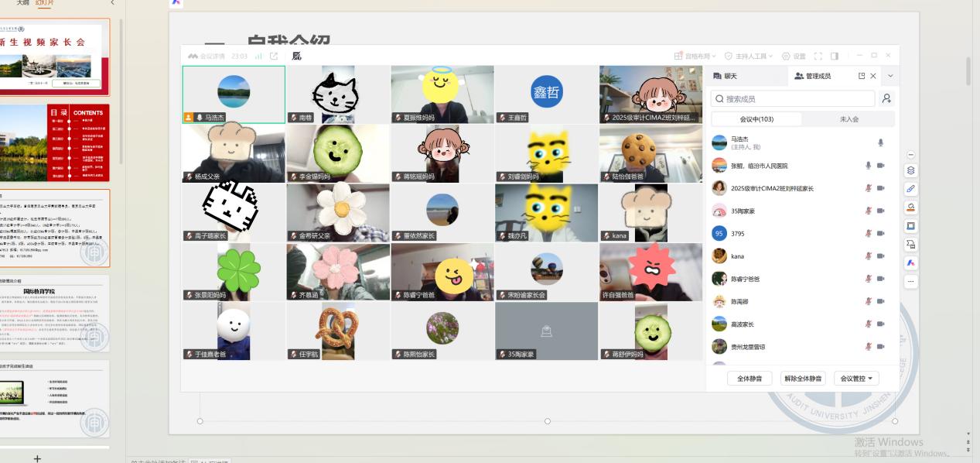Image resolution: width=980 pixels, height=463 pixels.
Task: Click the share icon next to meeting timer
Action: point(274,56)
